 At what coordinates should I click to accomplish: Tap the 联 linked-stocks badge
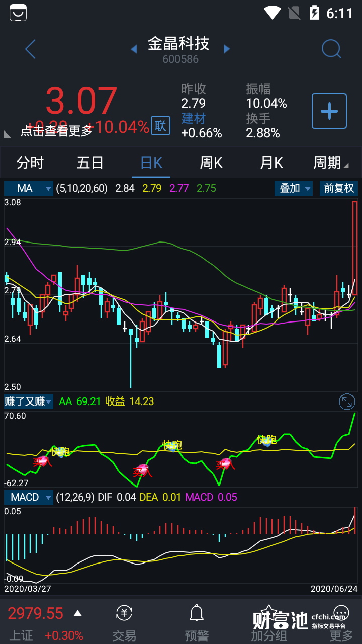pyautogui.click(x=160, y=126)
